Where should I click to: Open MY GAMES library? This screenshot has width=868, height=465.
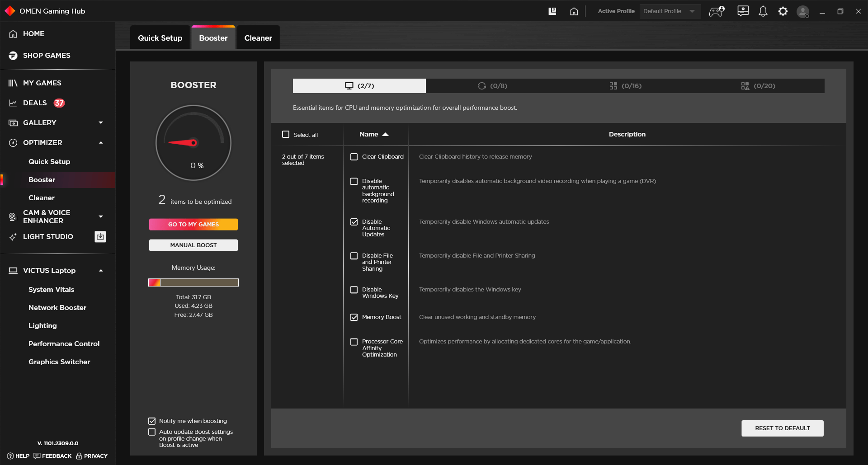[x=42, y=83]
